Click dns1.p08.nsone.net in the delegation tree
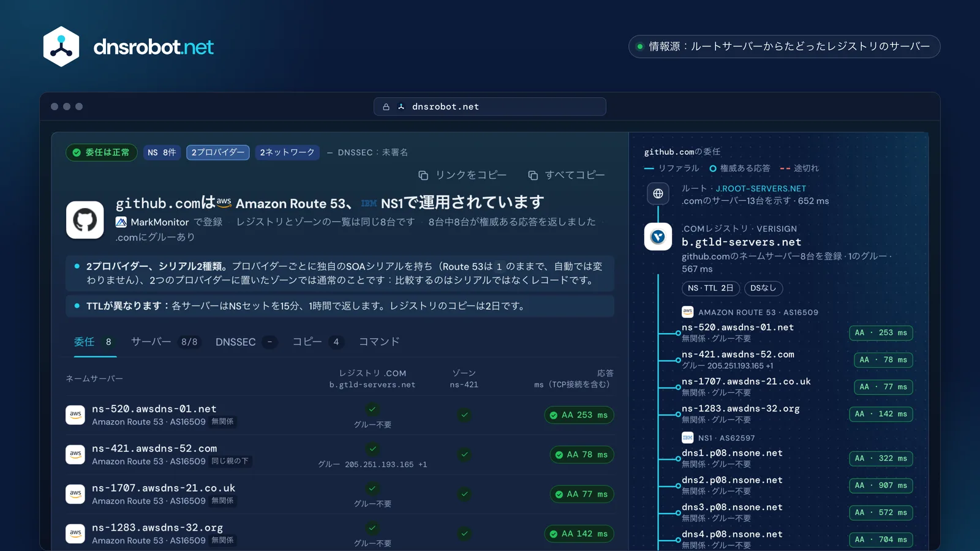 (732, 453)
